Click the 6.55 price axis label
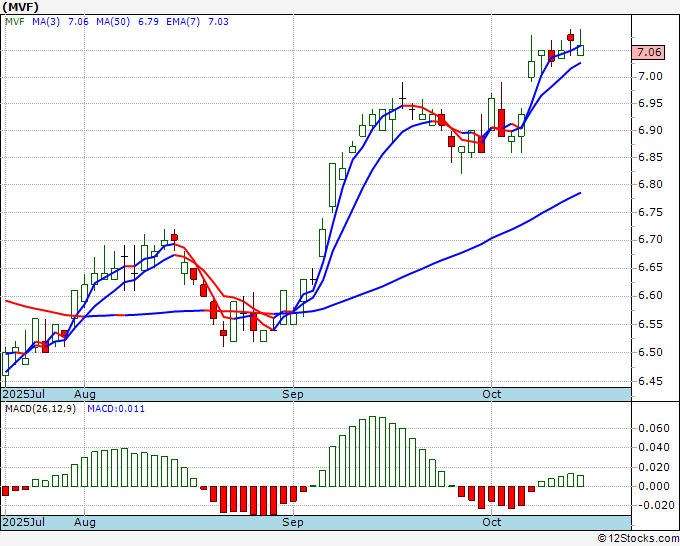Screen dimensions: 680x546 [x=650, y=324]
